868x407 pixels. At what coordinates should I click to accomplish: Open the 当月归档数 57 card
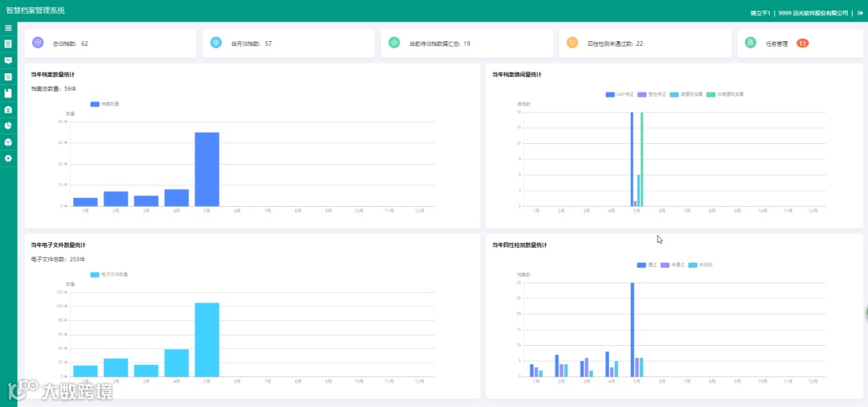tap(289, 43)
